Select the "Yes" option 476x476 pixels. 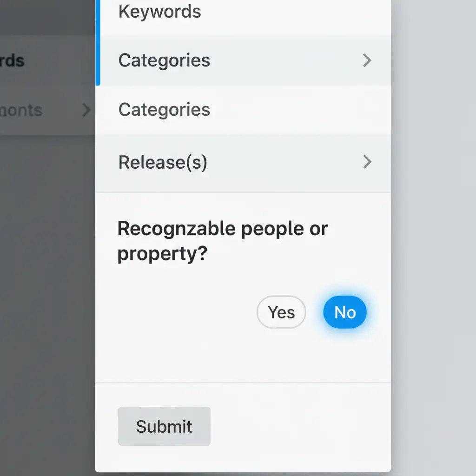click(281, 312)
